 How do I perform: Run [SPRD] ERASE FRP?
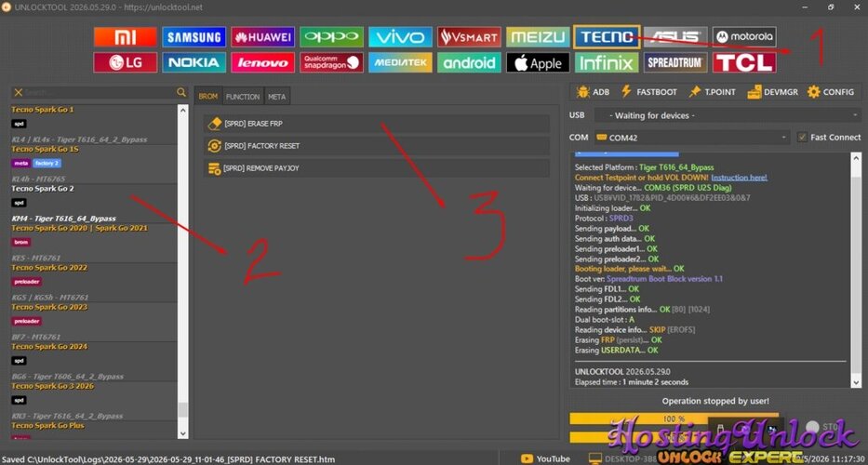point(377,124)
